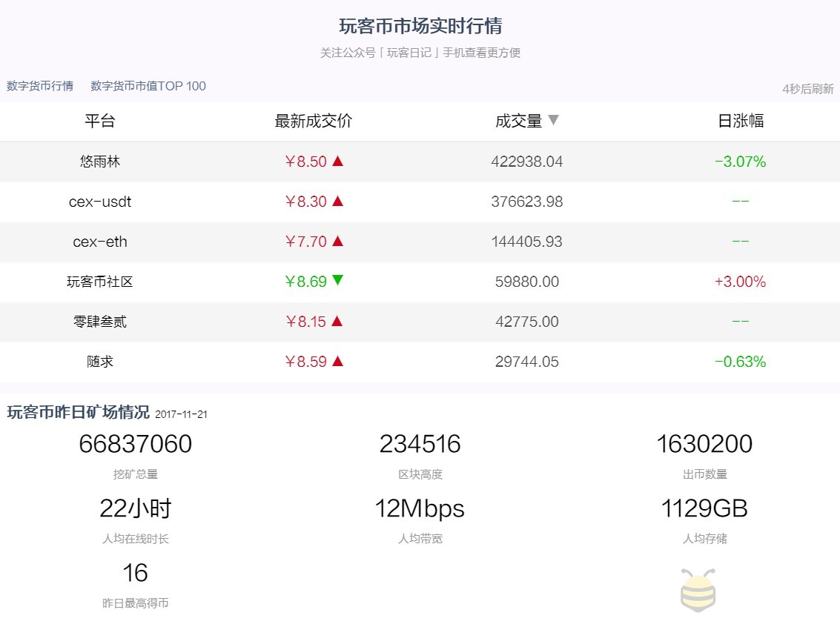The height and width of the screenshot is (624, 840).
Task: Click the date 2017-11-21 label
Action: click(183, 414)
